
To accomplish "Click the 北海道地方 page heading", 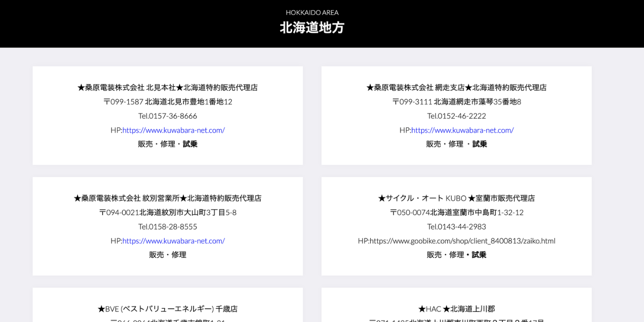I will click(312, 28).
